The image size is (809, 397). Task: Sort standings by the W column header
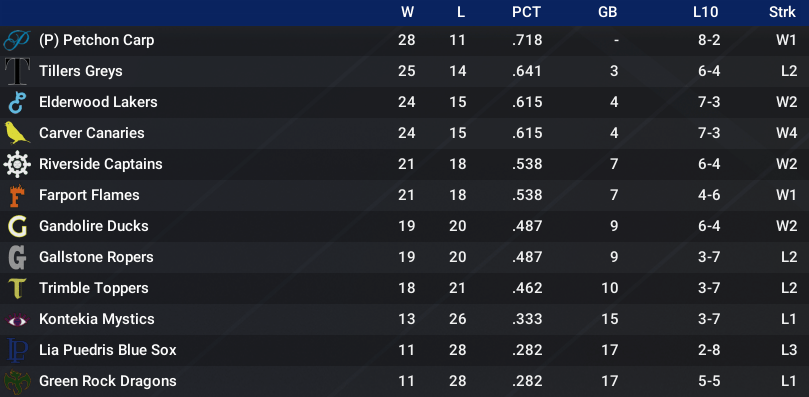pyautogui.click(x=408, y=12)
